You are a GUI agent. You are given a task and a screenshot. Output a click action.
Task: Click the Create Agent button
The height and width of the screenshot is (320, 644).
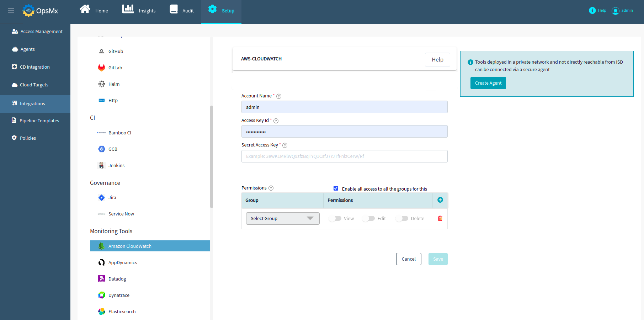(488, 83)
